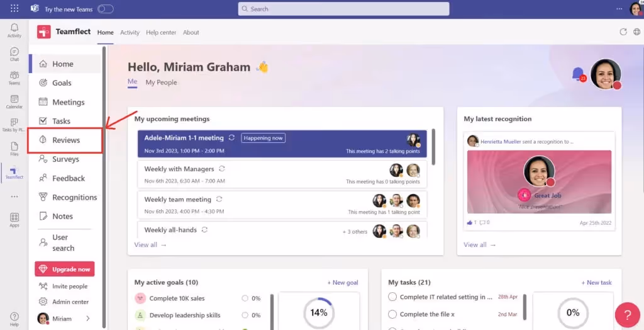Check off Complete the file x task
Image resolution: width=644 pixels, height=330 pixels.
pos(392,314)
